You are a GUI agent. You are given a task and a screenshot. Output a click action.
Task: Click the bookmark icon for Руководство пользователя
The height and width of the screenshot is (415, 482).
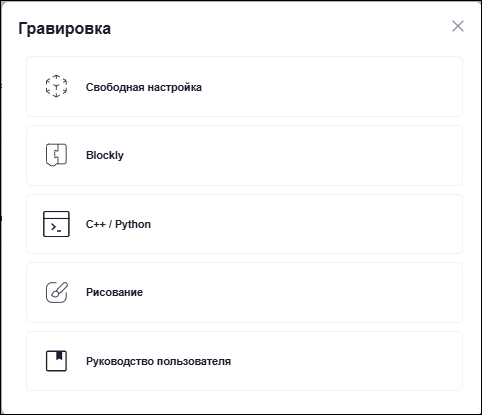pyautogui.click(x=56, y=361)
